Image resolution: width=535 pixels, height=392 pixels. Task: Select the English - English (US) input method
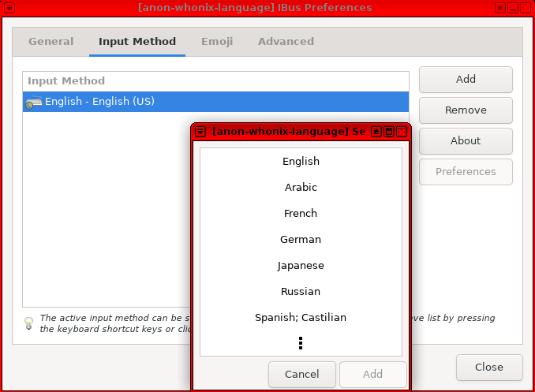pyautogui.click(x=100, y=102)
